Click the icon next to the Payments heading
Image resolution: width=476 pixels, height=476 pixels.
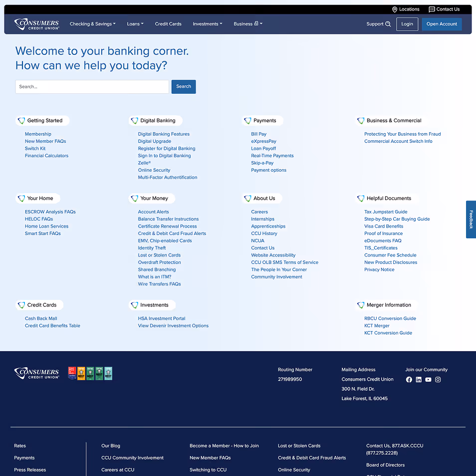pos(247,120)
